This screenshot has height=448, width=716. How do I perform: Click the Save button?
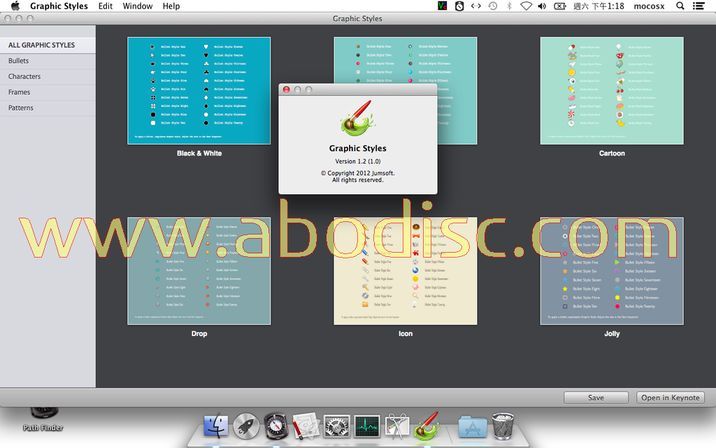tap(595, 397)
